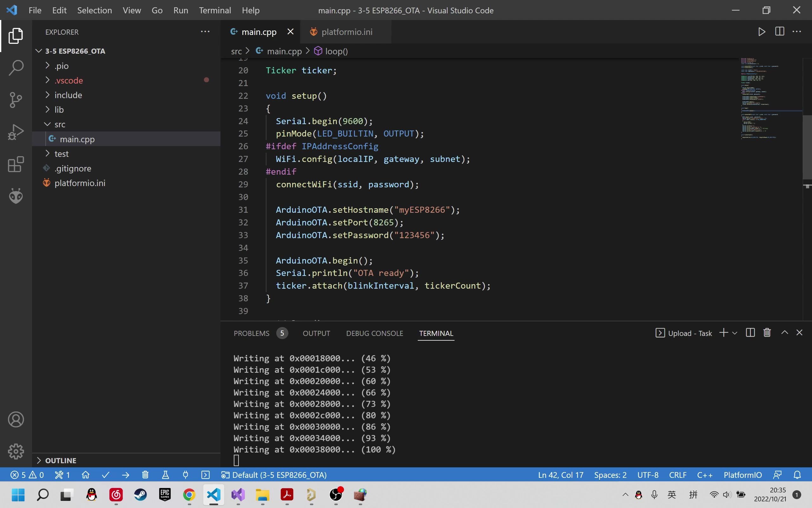
Task: Open the Source Control view
Action: pos(16,100)
